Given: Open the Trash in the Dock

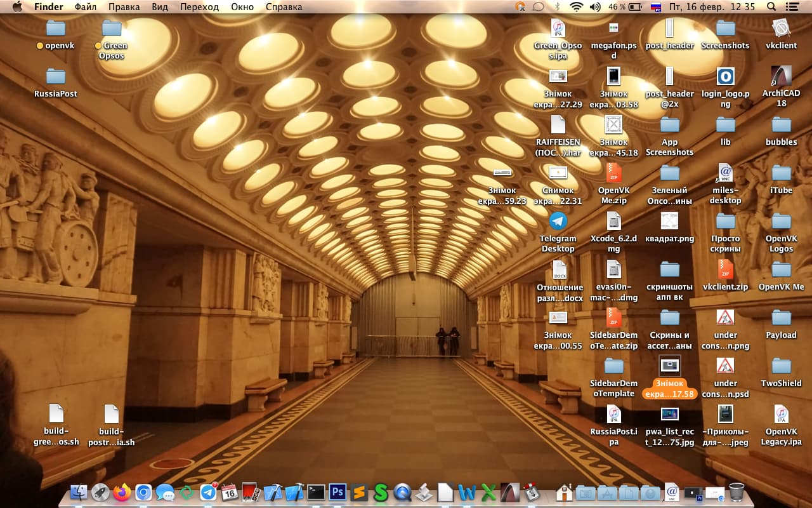Looking at the screenshot, I should [x=737, y=492].
